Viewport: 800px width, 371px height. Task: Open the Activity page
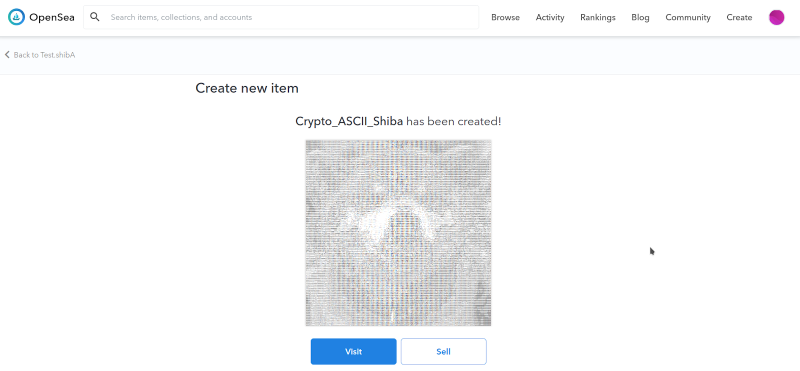pyautogui.click(x=549, y=17)
